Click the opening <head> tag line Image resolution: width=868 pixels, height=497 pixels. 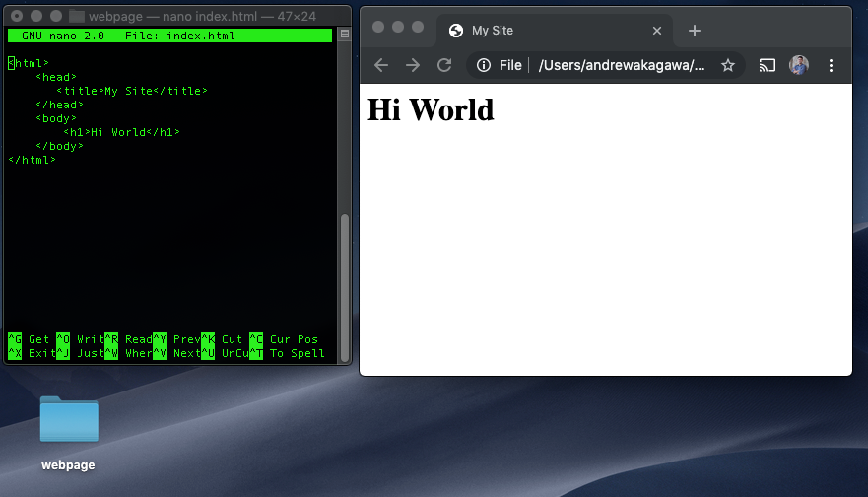tap(56, 77)
